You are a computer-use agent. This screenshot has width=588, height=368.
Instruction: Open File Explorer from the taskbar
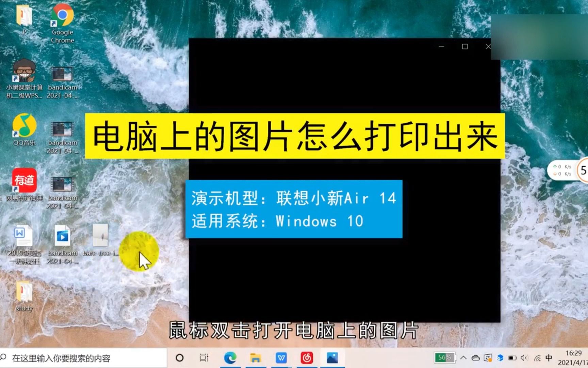[x=256, y=358]
